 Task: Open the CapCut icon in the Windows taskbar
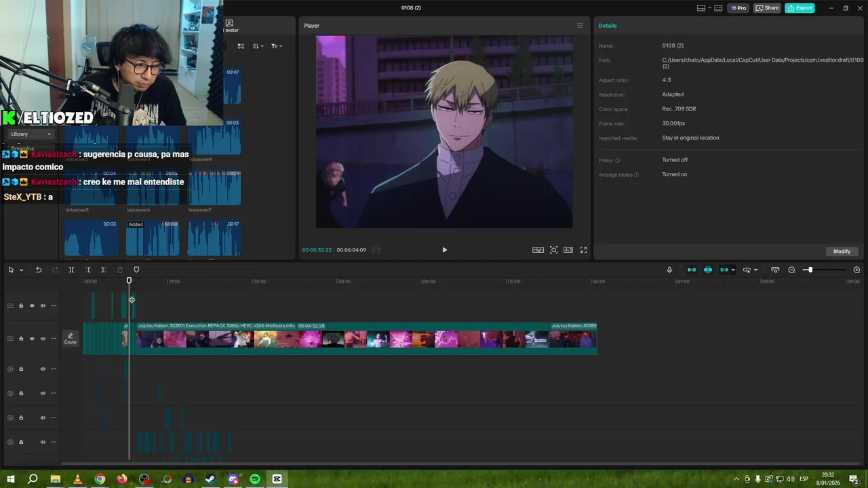pos(277,479)
